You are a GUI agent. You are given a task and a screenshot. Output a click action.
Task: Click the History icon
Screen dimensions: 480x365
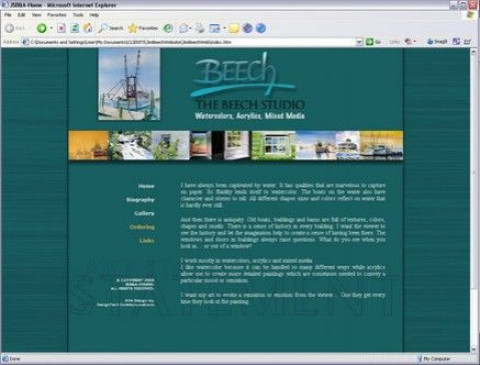[168, 28]
